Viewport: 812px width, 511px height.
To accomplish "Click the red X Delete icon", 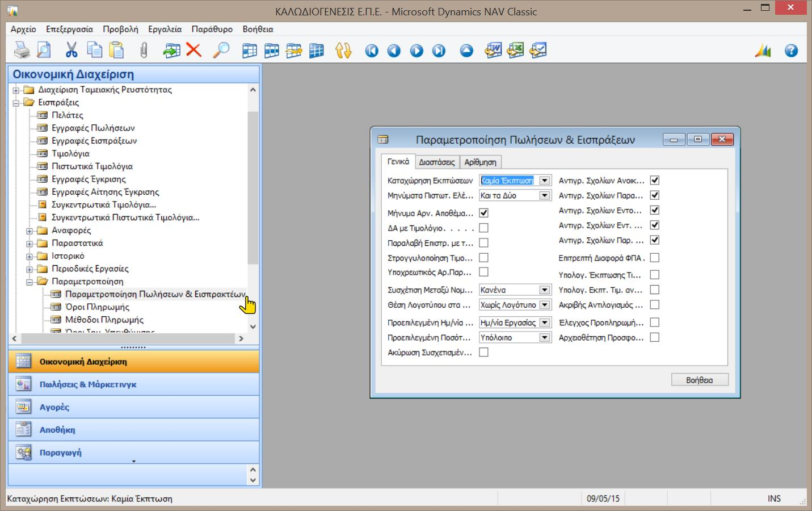I will tap(194, 51).
